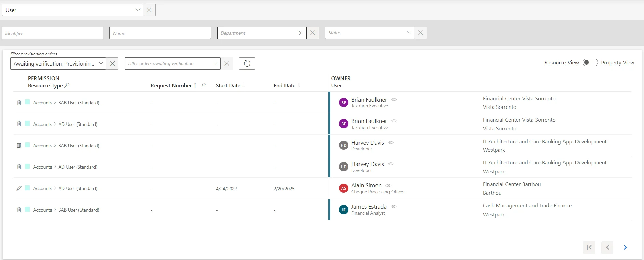This screenshot has width=644, height=260.
Task: Click AS avatar for Alain Simon
Action: 343,188
